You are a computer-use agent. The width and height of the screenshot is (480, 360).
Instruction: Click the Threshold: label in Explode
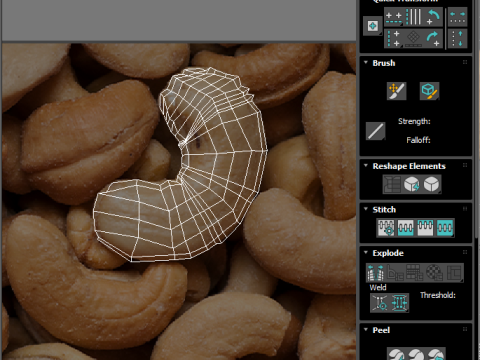[x=438, y=295]
